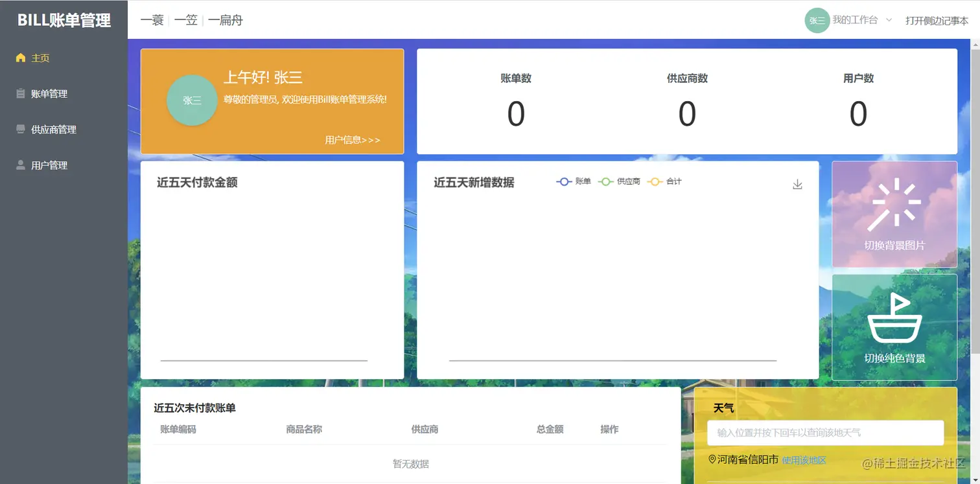Click the 商品名称 column header

click(304, 429)
